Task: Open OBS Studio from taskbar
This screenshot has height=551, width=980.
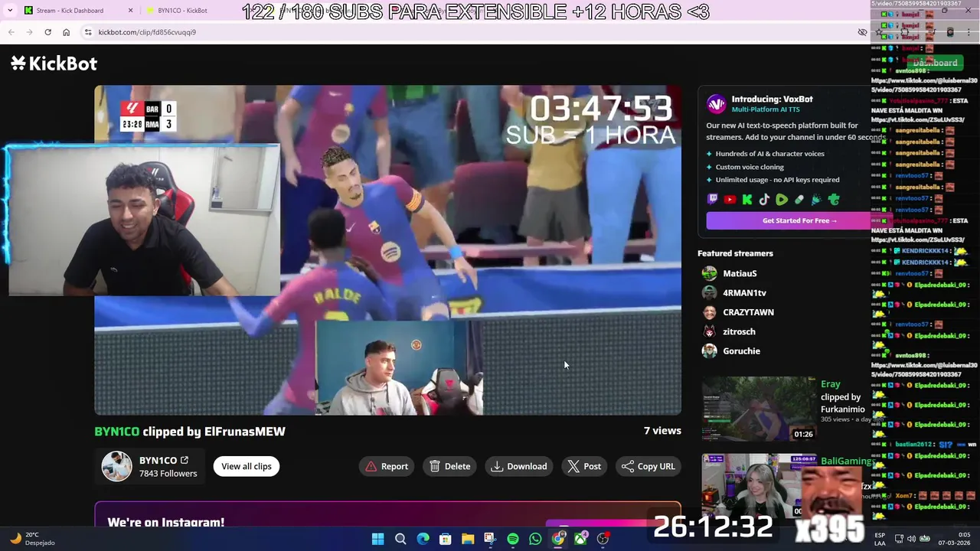Action: [x=603, y=539]
